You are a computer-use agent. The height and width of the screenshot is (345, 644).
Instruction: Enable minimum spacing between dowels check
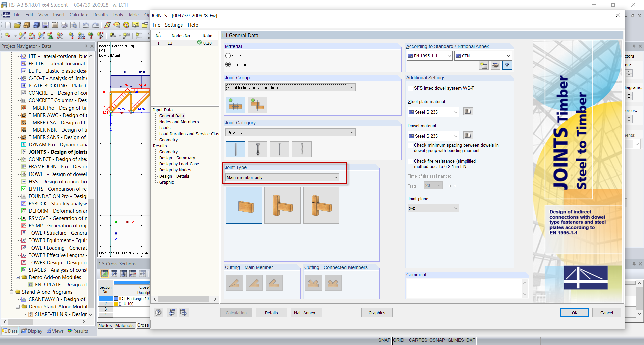point(410,145)
